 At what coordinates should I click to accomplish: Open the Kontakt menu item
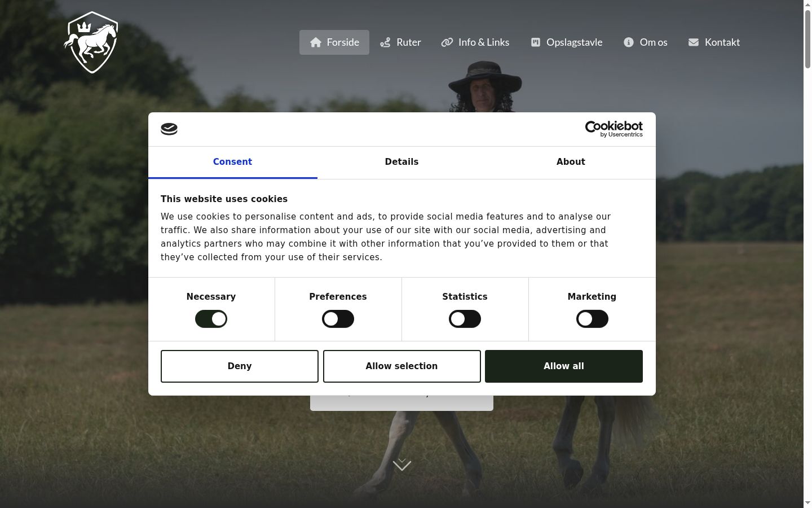[x=714, y=42]
